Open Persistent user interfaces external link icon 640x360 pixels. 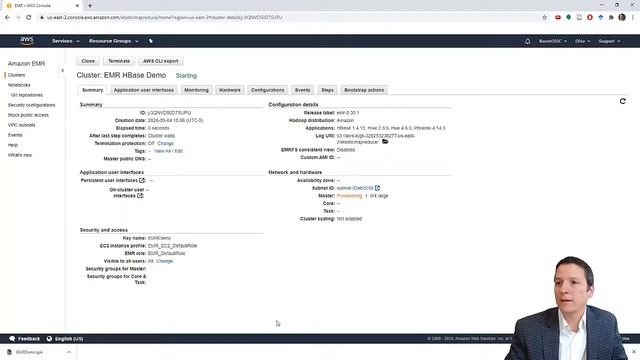(x=142, y=180)
